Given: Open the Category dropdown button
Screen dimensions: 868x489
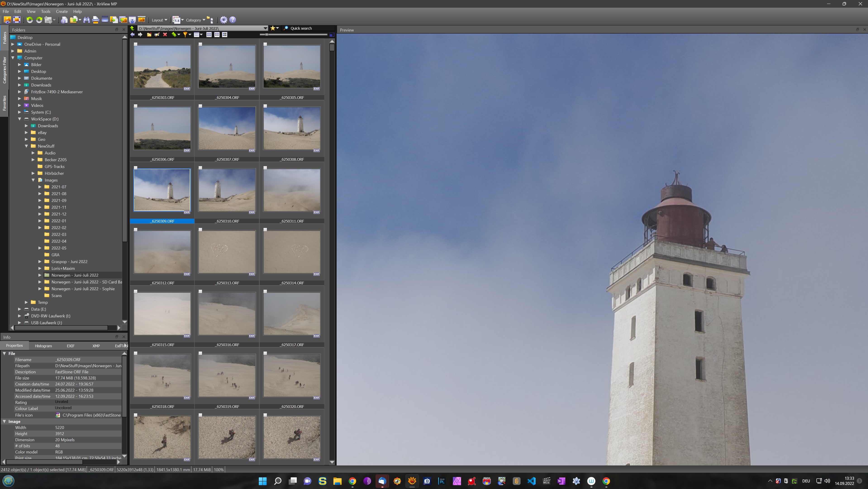Looking at the screenshot, I should pos(195,20).
